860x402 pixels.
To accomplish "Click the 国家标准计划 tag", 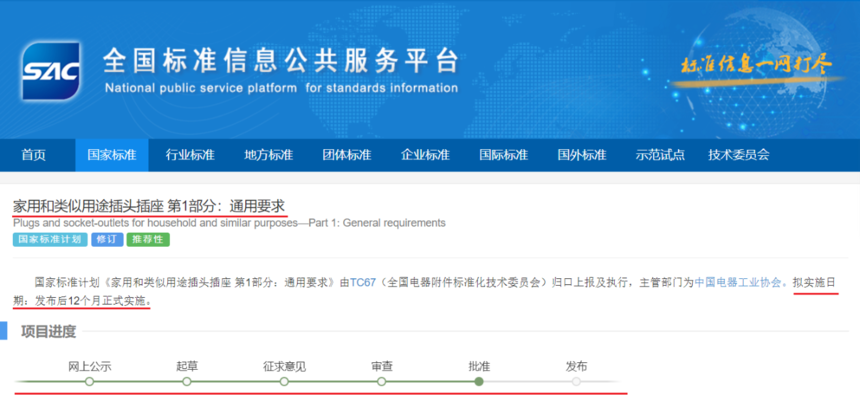I will pyautogui.click(x=50, y=240).
